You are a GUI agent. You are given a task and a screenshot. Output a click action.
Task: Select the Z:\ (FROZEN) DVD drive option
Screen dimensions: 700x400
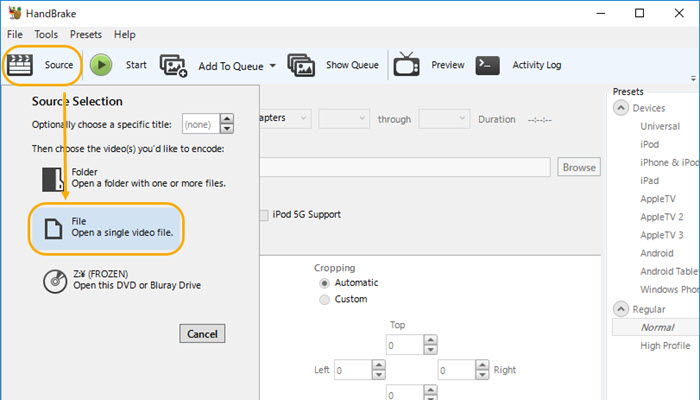122,280
